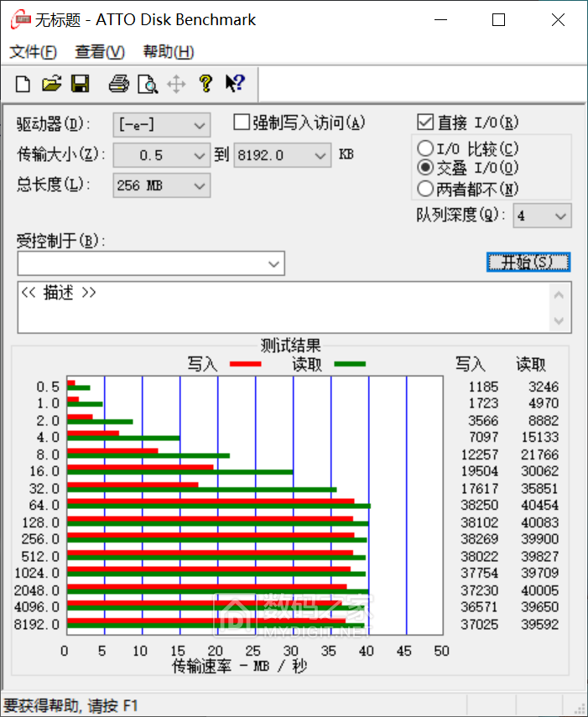Viewport: 588px width, 717px height.
Task: Expand the 驱动器 drive dropdown
Action: [x=200, y=126]
